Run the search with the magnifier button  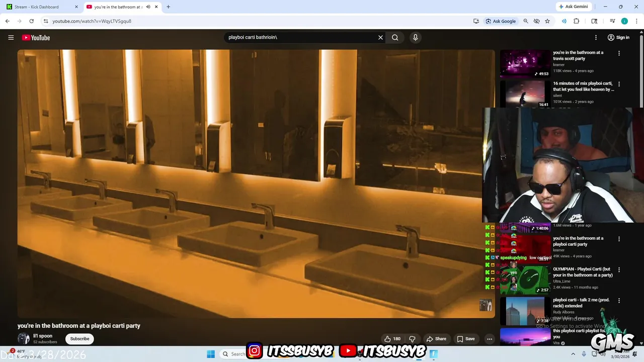click(x=395, y=37)
